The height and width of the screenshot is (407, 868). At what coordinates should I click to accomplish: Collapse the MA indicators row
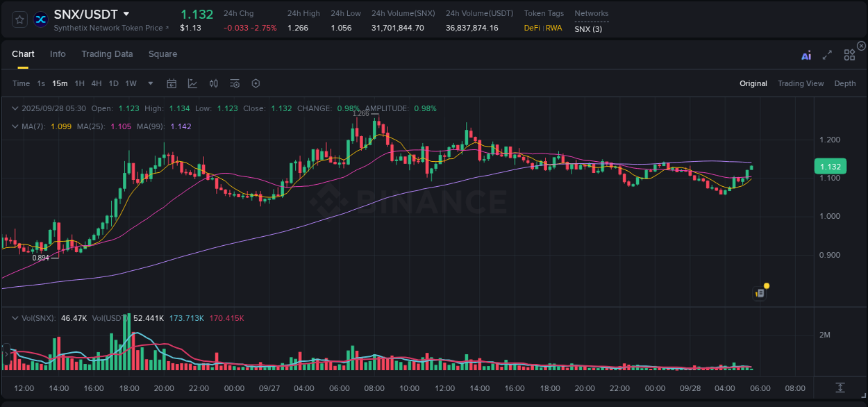click(x=15, y=126)
